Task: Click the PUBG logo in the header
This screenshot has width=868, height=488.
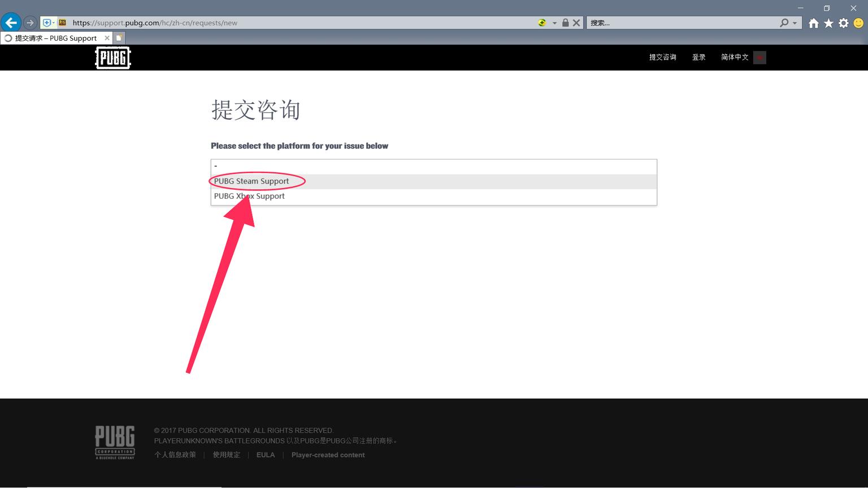Action: coord(112,57)
